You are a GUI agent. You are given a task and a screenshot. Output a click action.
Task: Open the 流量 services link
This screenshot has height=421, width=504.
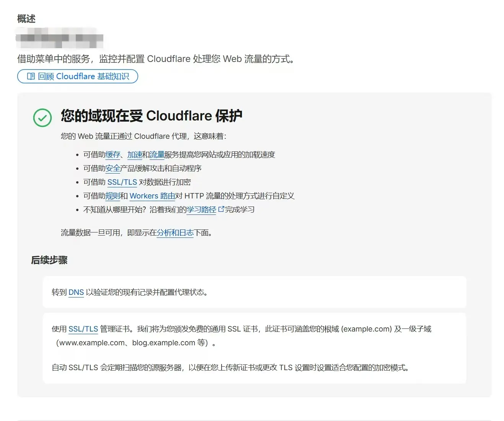[x=157, y=154]
